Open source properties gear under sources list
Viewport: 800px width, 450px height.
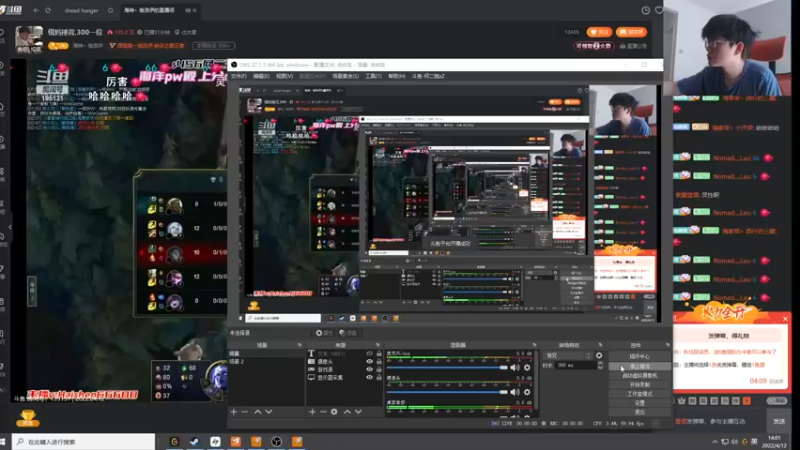click(334, 412)
